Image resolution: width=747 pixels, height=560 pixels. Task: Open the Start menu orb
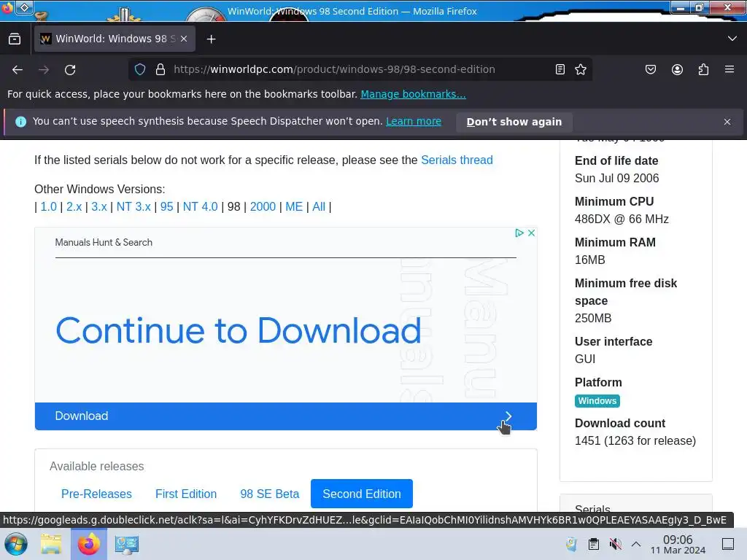click(16, 544)
